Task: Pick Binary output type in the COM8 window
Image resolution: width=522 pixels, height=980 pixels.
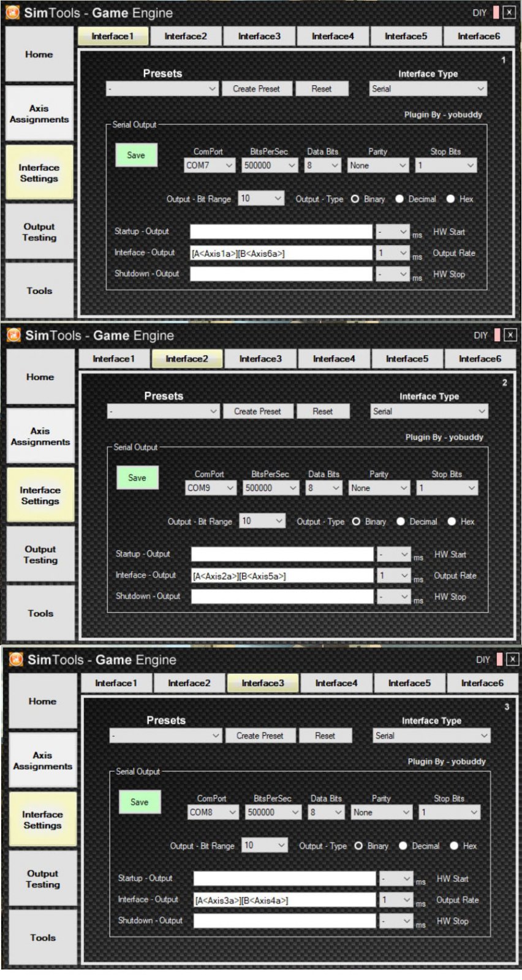Action: point(358,846)
